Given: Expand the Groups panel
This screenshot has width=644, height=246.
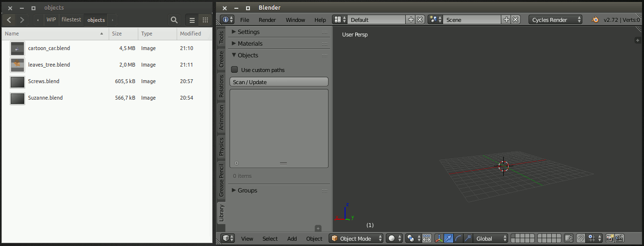Looking at the screenshot, I should [x=234, y=190].
